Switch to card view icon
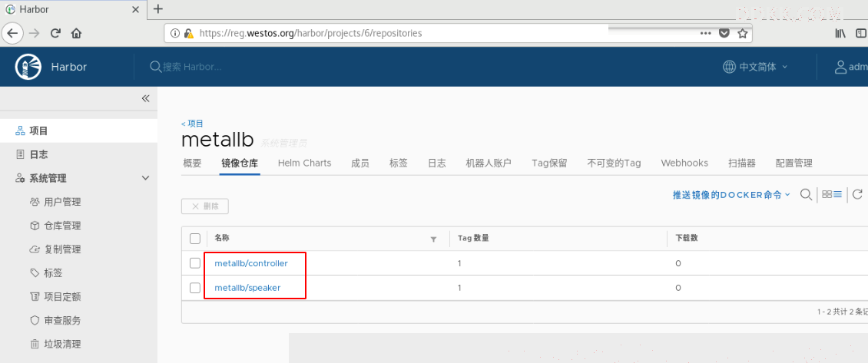Image resolution: width=868 pixels, height=363 pixels. coord(827,194)
